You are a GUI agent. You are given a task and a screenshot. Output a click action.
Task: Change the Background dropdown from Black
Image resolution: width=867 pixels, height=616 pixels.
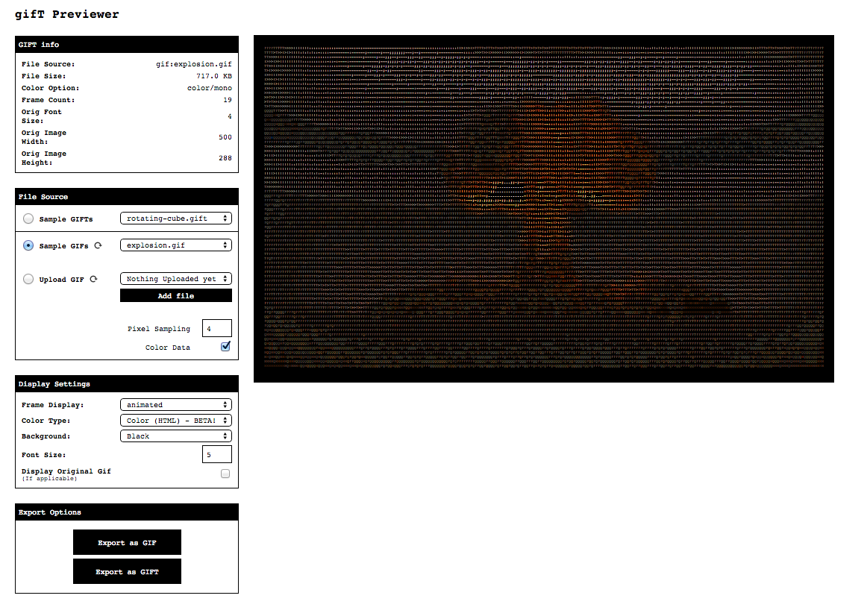pyautogui.click(x=175, y=436)
